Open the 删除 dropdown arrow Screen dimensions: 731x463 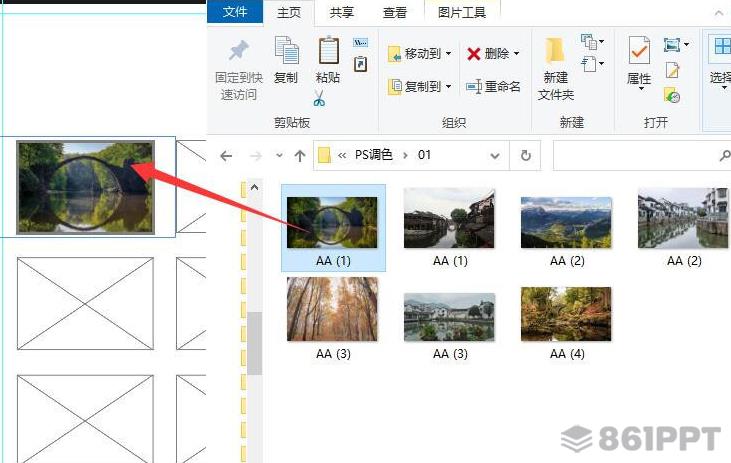tap(517, 54)
